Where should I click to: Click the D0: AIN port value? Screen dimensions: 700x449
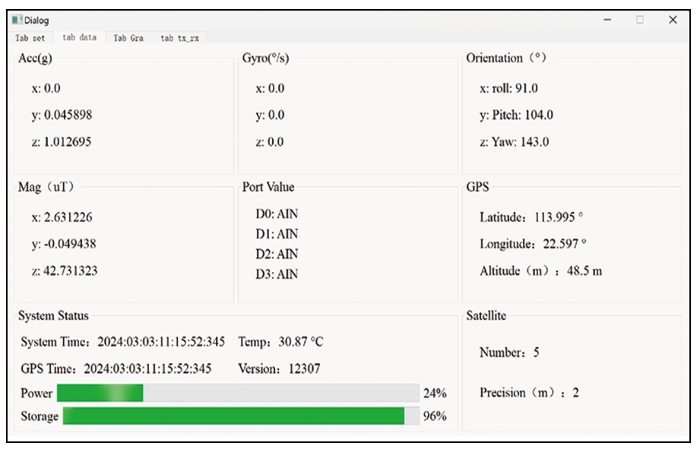coord(277,213)
